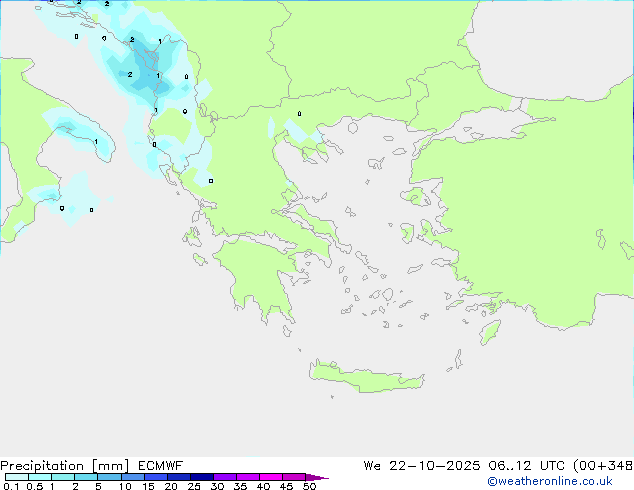Select the 35–40 mm legend color swatch

pyautogui.click(x=248, y=477)
